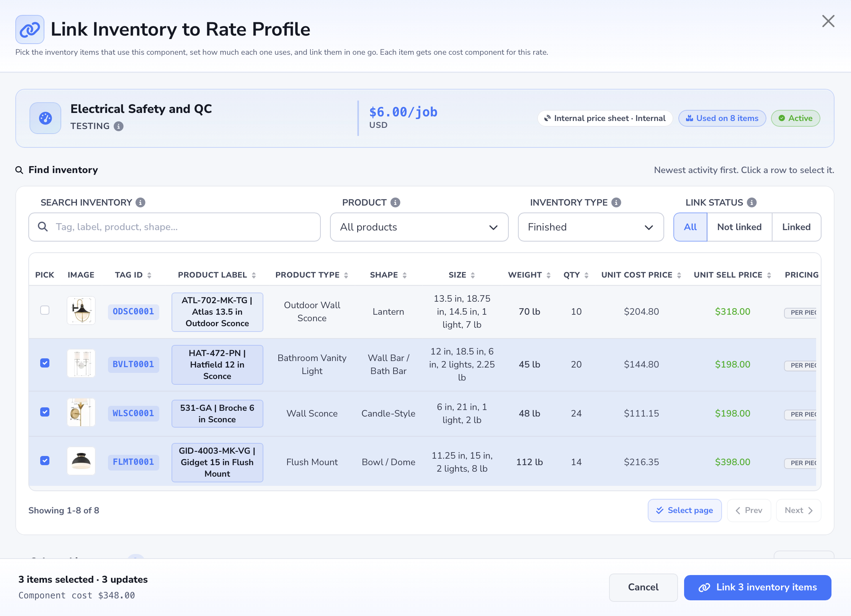This screenshot has width=851, height=616.
Task: Check the ODSC0001 row pick checkbox
Action: click(45, 310)
